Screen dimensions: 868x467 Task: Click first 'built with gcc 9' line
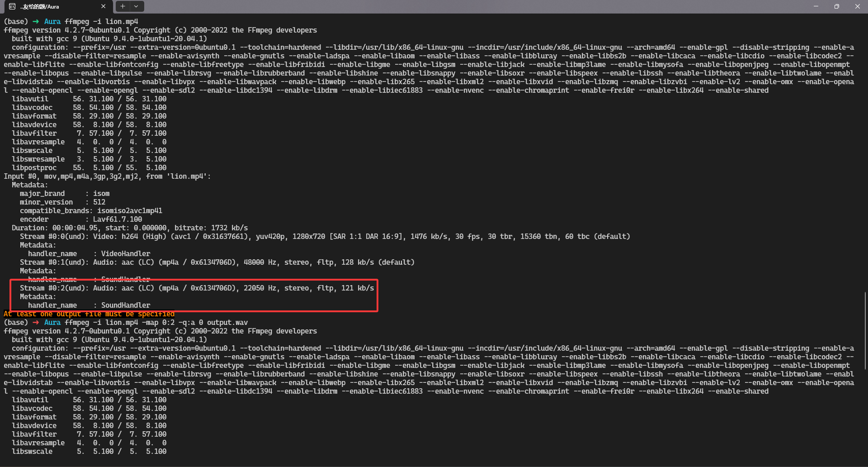(x=109, y=38)
